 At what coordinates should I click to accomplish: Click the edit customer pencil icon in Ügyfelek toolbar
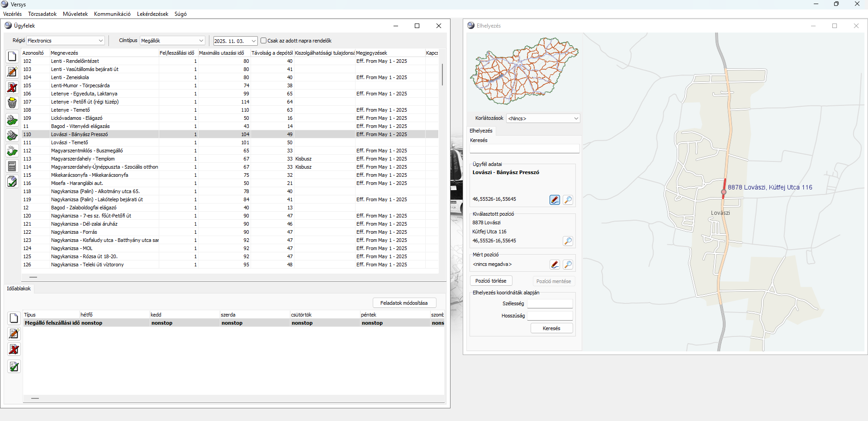point(12,72)
